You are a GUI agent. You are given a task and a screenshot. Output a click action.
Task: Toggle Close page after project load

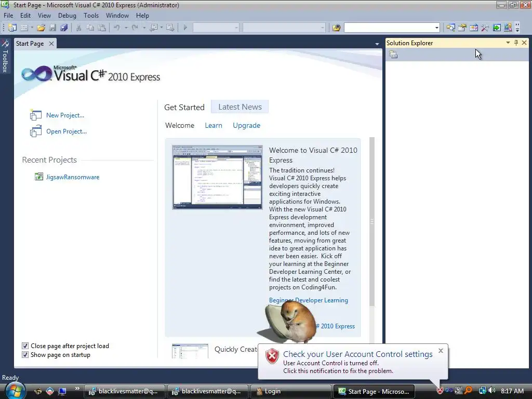click(x=25, y=345)
